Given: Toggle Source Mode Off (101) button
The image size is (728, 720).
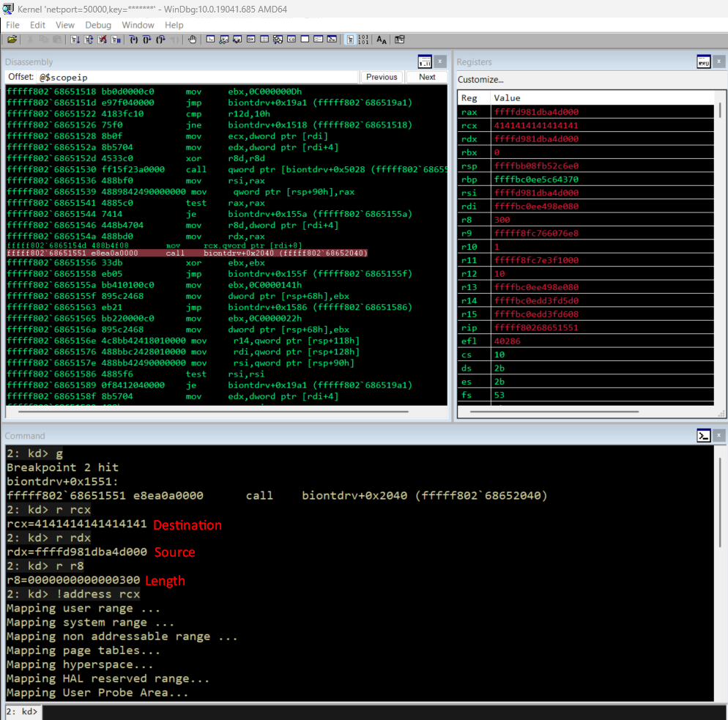Looking at the screenshot, I should (x=363, y=40).
